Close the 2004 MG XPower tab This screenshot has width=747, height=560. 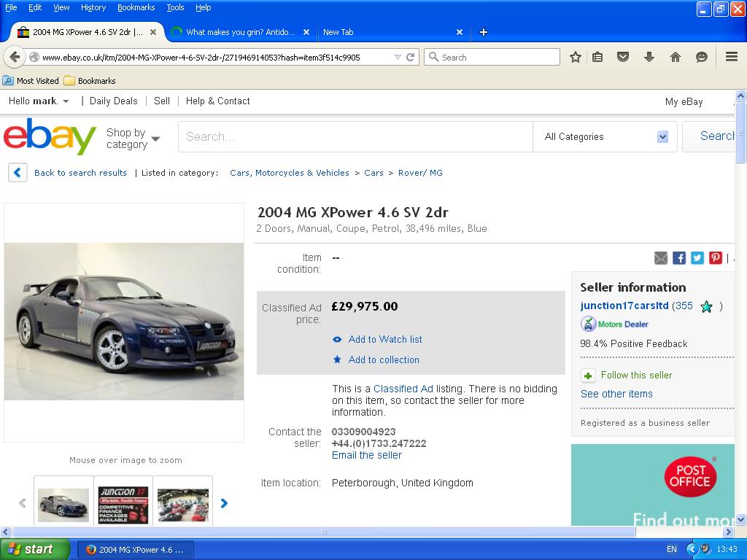pyautogui.click(x=153, y=32)
